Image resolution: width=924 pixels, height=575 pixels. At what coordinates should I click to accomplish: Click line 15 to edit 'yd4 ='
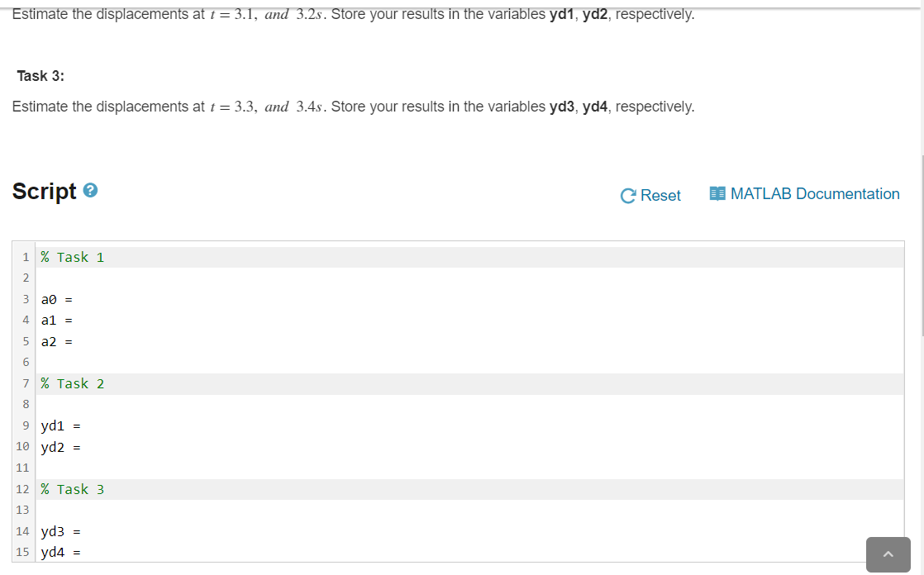tap(60, 551)
